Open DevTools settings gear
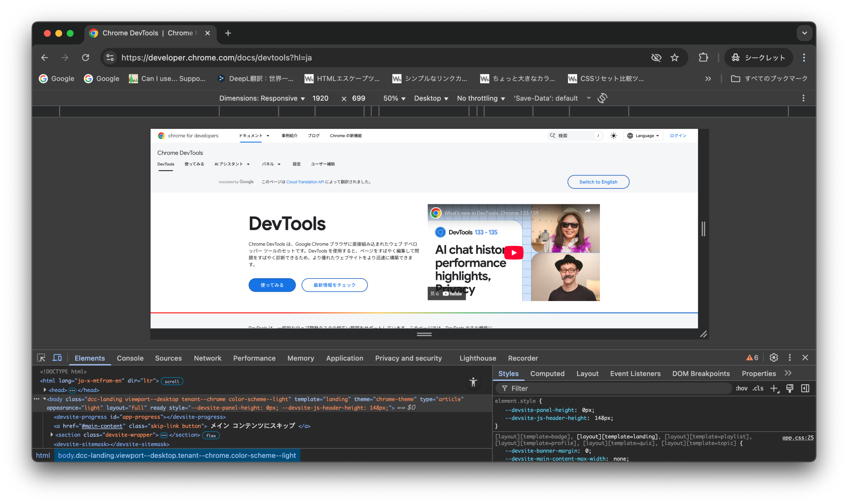The height and width of the screenshot is (504, 848). [773, 358]
